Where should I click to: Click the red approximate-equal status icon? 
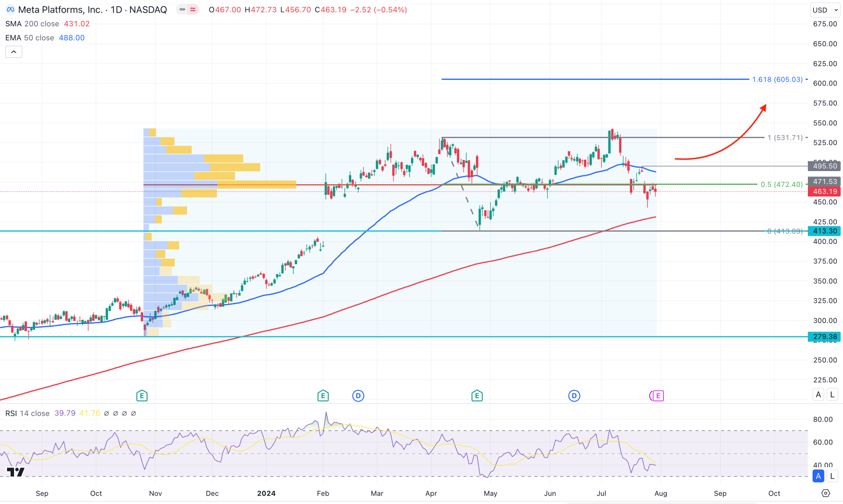pos(193,10)
